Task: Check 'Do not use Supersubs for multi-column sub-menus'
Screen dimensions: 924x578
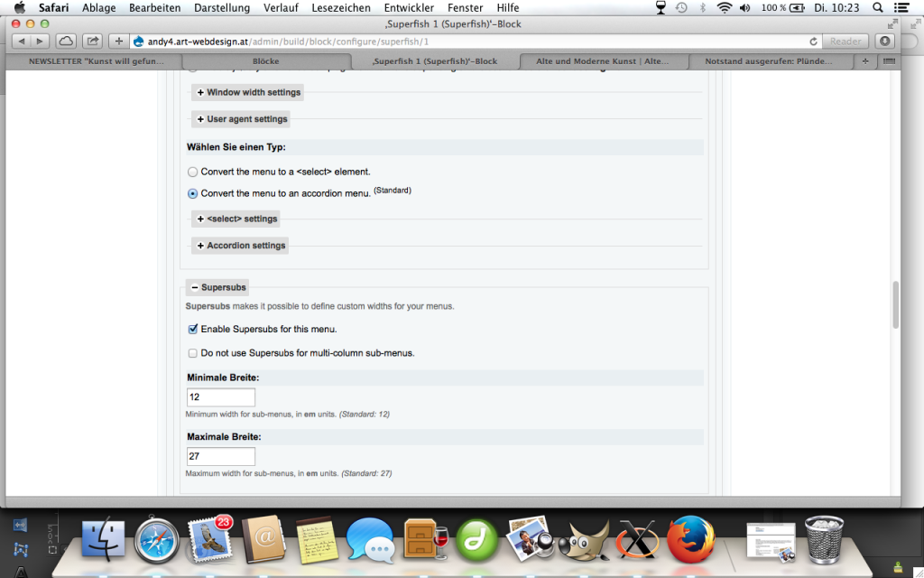Action: [x=192, y=353]
